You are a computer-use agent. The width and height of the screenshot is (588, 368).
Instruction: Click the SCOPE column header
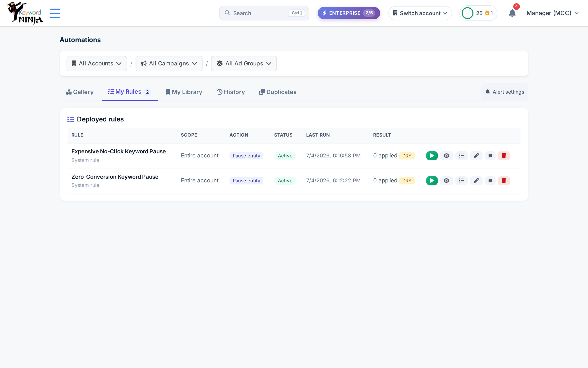(x=189, y=135)
